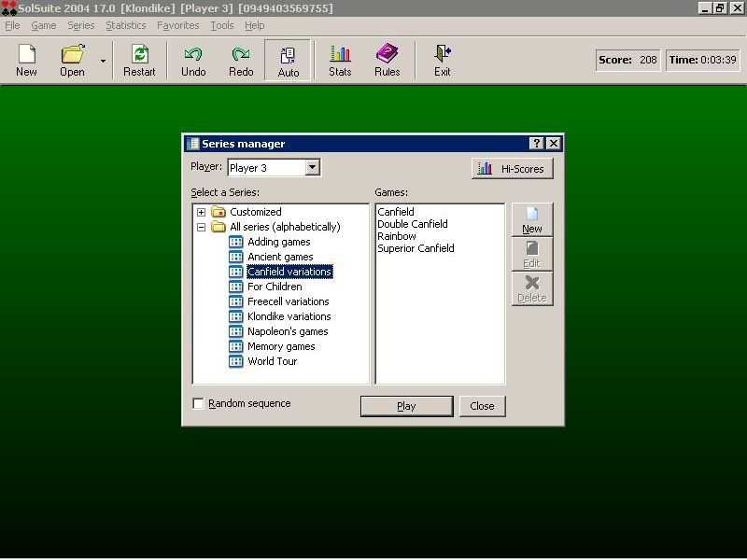
Task: Select the Freecell variations series
Action: 289,301
